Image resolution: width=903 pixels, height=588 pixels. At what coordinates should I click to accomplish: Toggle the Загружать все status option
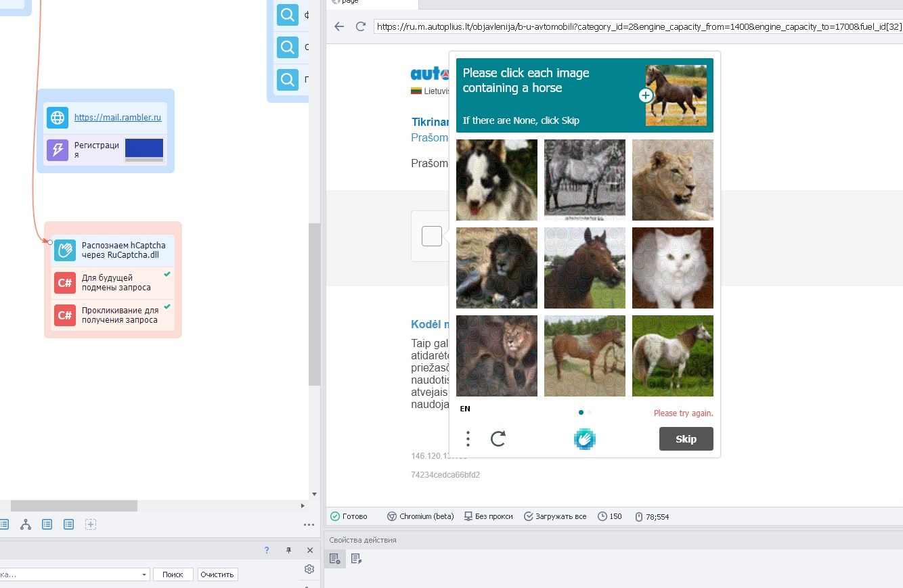[555, 516]
